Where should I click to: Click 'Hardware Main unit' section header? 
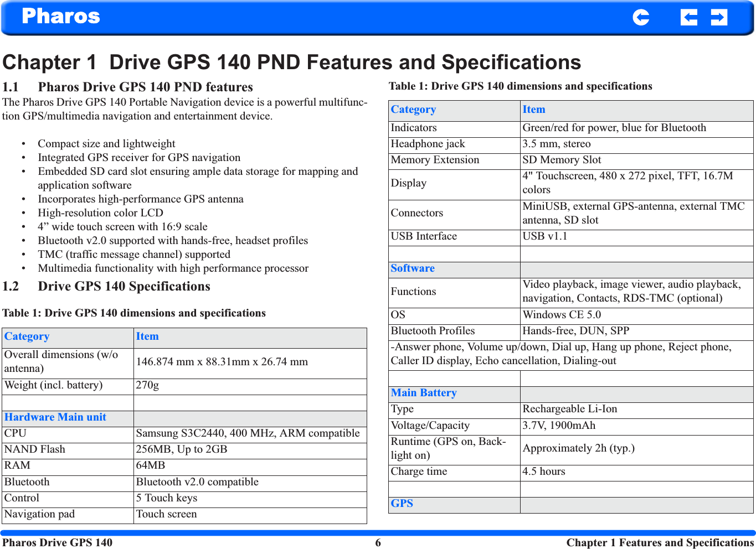(55, 417)
